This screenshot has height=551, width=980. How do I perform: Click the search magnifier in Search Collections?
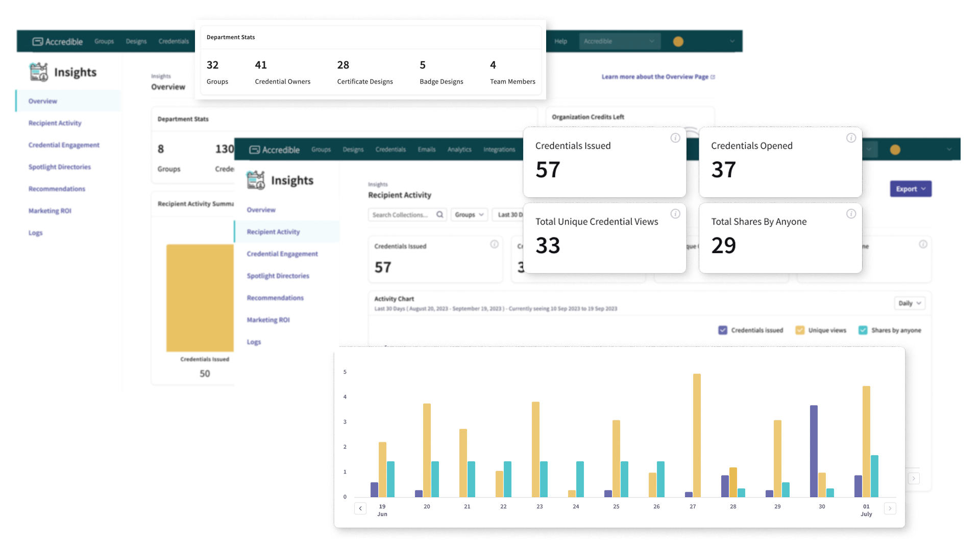pos(439,215)
